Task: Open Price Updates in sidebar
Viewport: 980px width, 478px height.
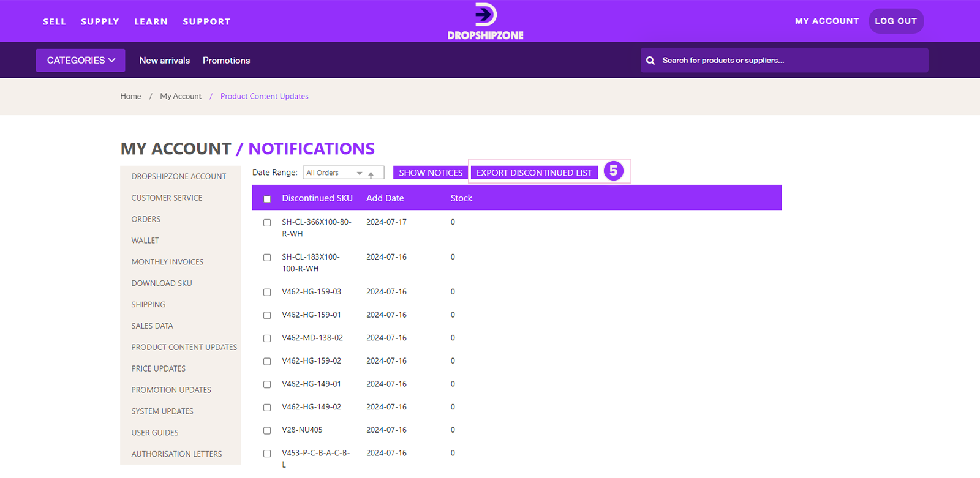Action: point(158,369)
